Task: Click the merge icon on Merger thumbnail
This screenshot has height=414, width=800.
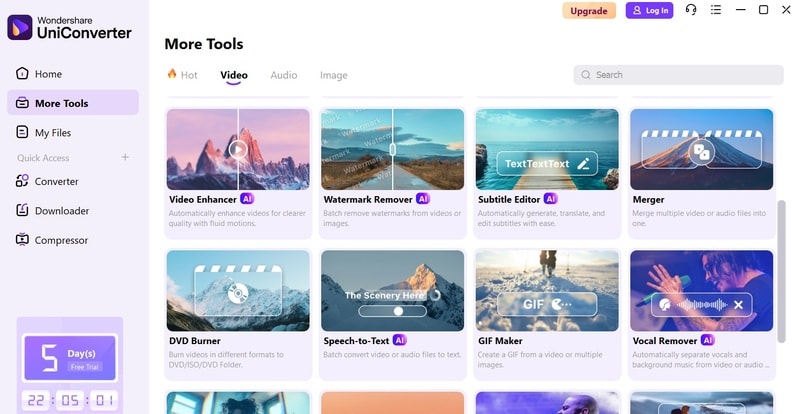Action: coord(702,153)
